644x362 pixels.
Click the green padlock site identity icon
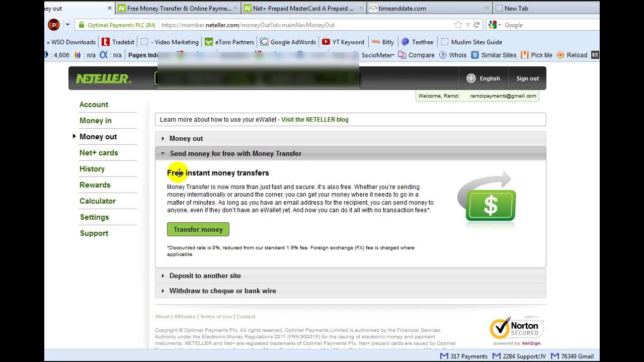pos(81,25)
